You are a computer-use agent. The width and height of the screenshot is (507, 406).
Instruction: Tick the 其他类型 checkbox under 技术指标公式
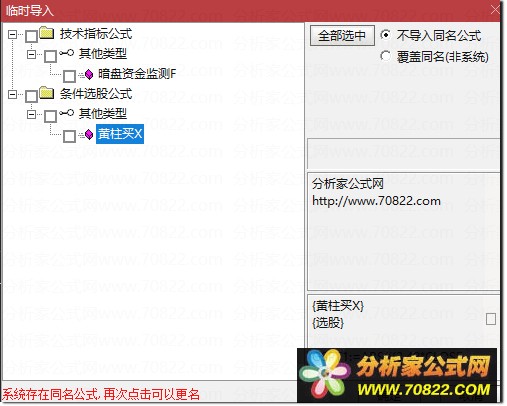pos(50,56)
